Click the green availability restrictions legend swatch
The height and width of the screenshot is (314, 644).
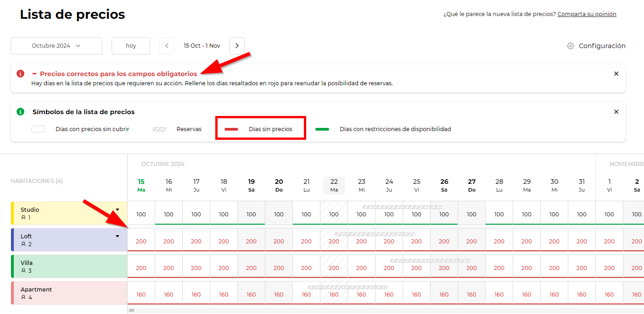click(x=322, y=129)
